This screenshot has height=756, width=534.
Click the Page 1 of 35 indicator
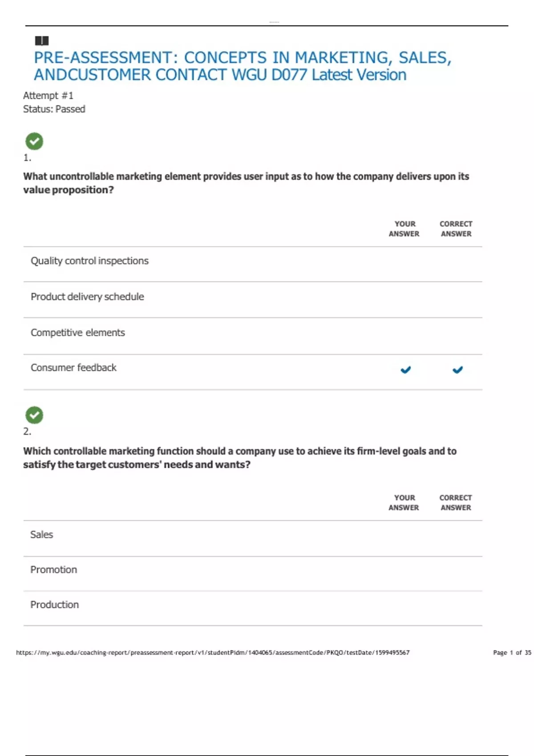pyautogui.click(x=512, y=653)
